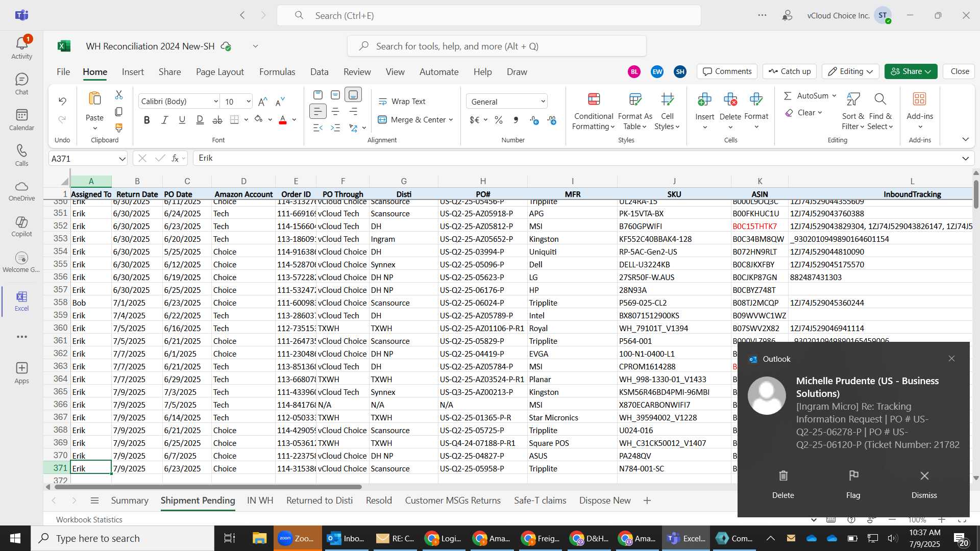Toggle Wrap Text
Image resolution: width=980 pixels, height=551 pixels.
[x=402, y=102]
